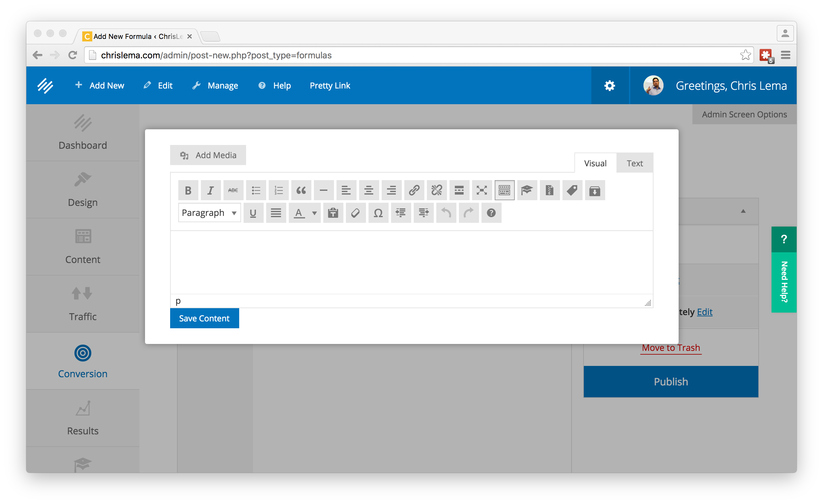Switch to the Text editor tab
This screenshot has width=823, height=504.
[634, 163]
